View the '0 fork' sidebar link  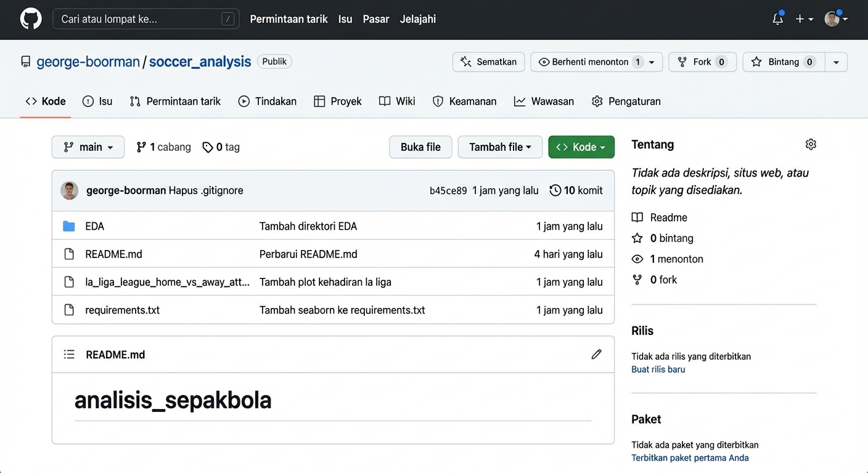tap(655, 280)
